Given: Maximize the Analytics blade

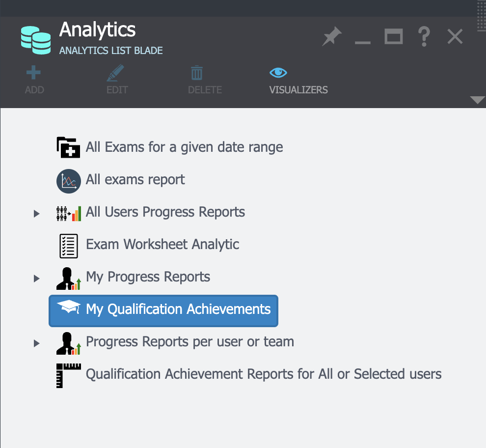Looking at the screenshot, I should (x=393, y=37).
